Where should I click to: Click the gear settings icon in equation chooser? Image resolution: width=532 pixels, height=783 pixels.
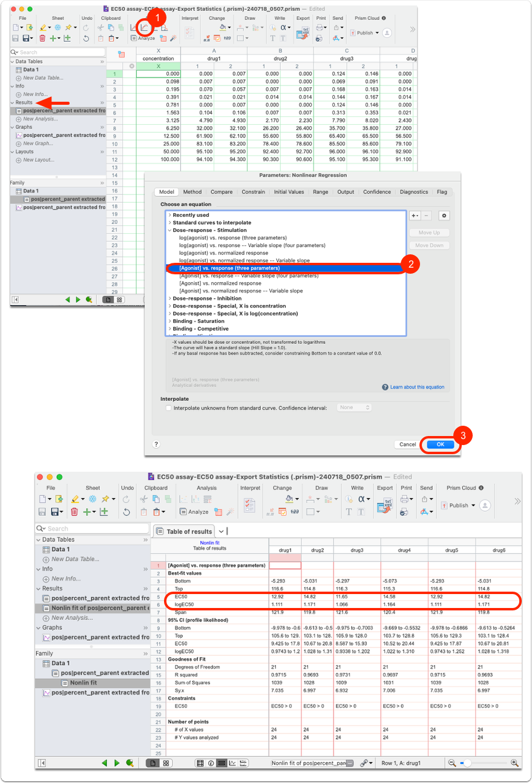coord(444,216)
